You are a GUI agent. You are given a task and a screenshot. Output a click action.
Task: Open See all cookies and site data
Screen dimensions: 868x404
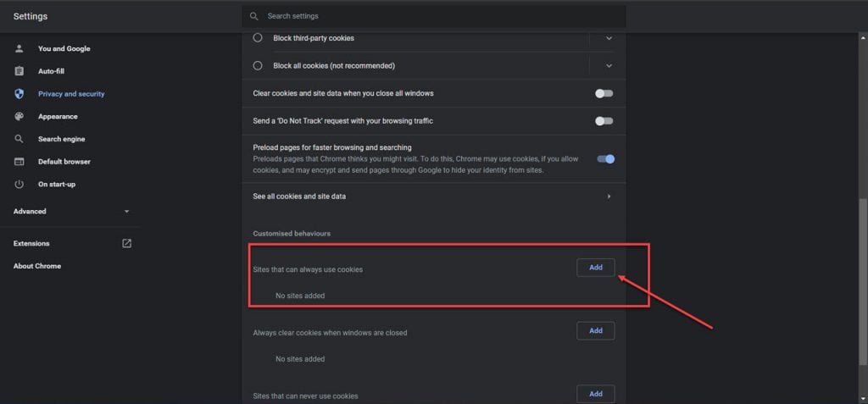(x=432, y=196)
